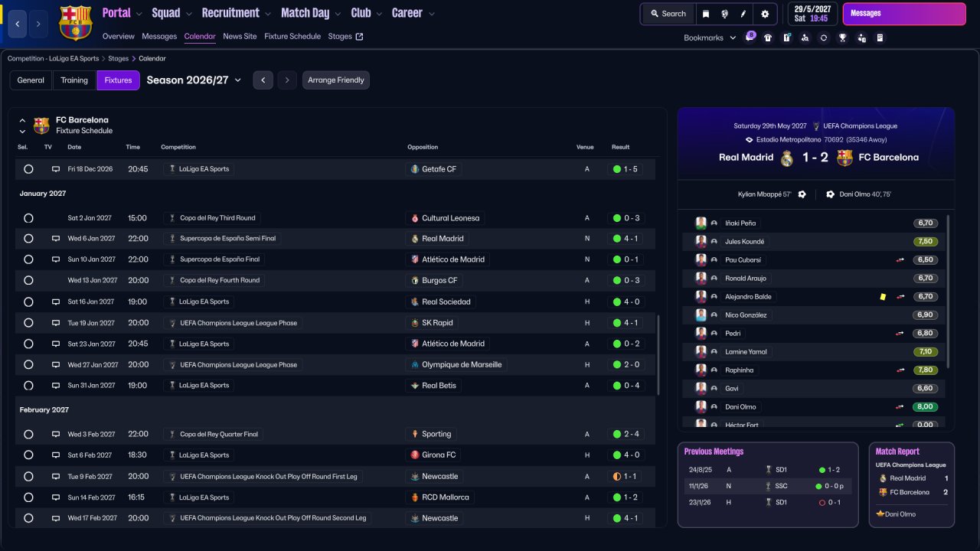This screenshot has width=980, height=551.
Task: Open the globe world icon
Action: pos(724,14)
